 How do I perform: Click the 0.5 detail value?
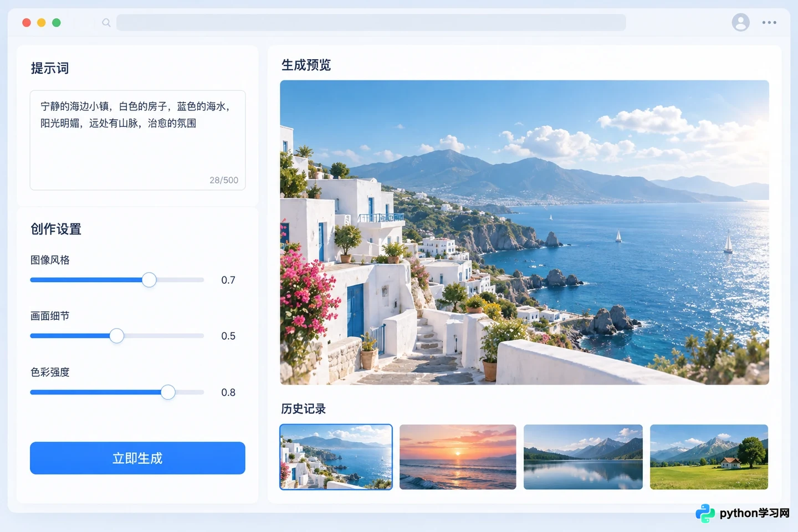pos(228,336)
